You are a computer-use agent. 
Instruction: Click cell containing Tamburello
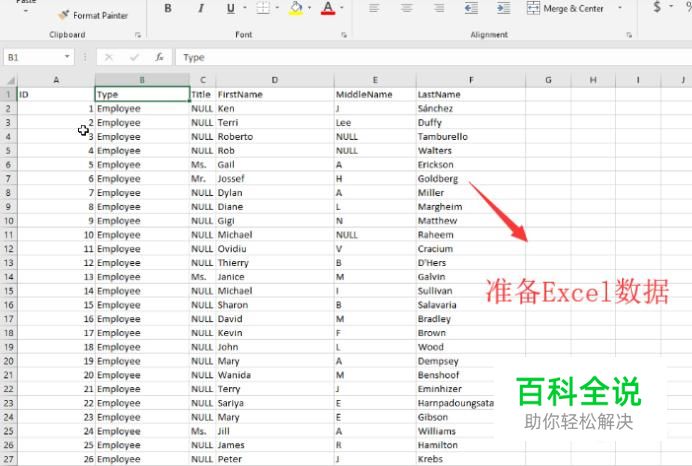pyautogui.click(x=471, y=137)
